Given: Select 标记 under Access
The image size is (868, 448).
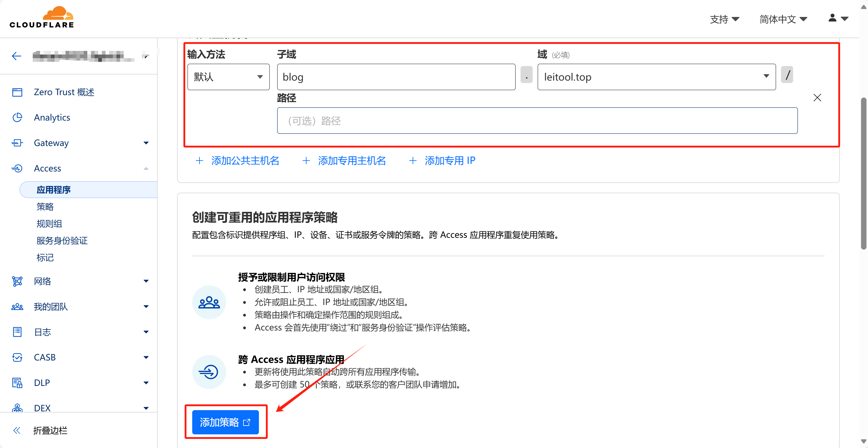Looking at the screenshot, I should coord(45,257).
